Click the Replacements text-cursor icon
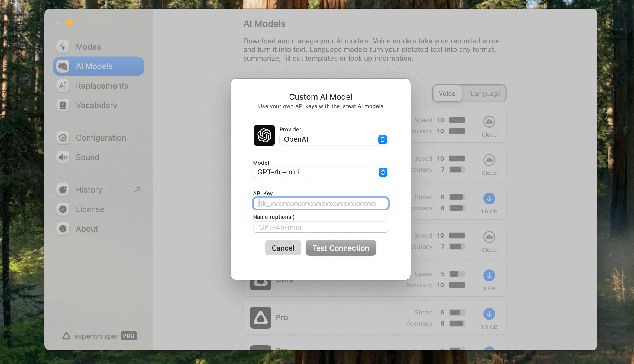This screenshot has width=634, height=364. 63,86
